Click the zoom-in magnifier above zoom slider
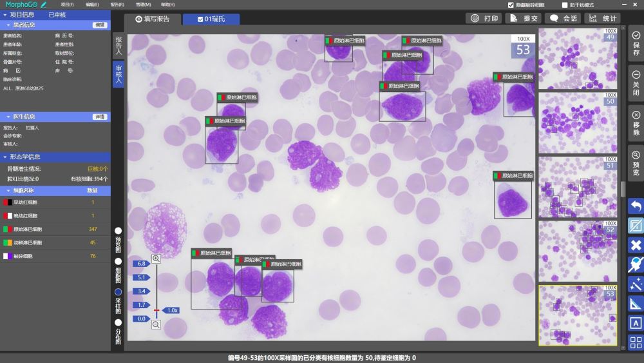 pyautogui.click(x=156, y=259)
